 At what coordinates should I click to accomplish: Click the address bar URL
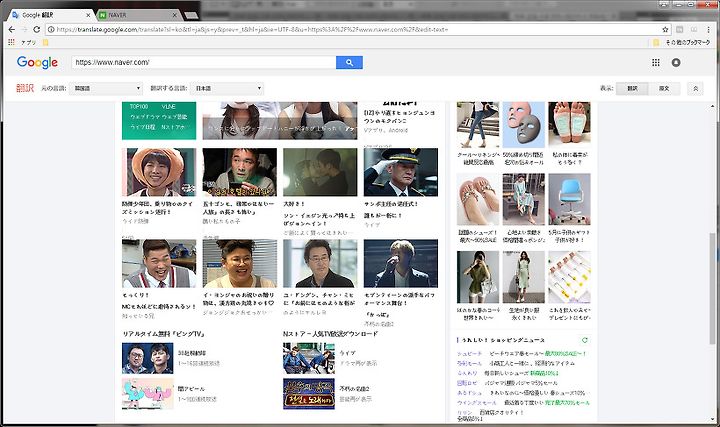coord(358,29)
